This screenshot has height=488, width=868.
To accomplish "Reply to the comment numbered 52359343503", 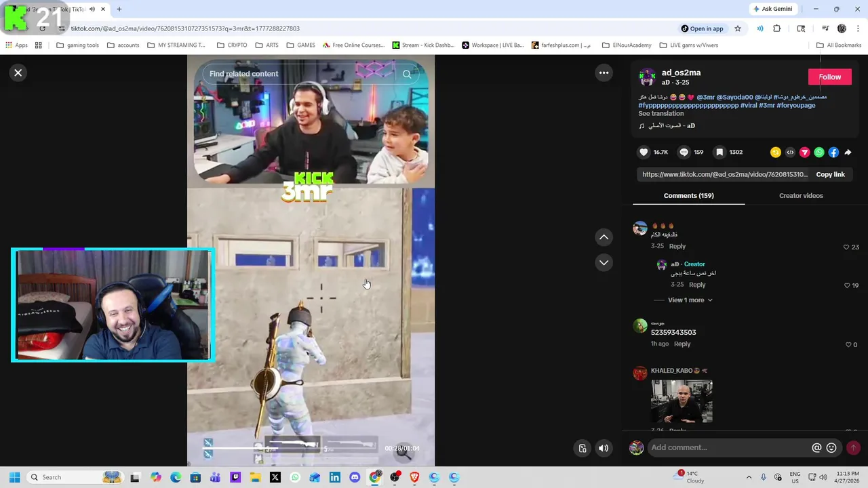I will pyautogui.click(x=682, y=344).
